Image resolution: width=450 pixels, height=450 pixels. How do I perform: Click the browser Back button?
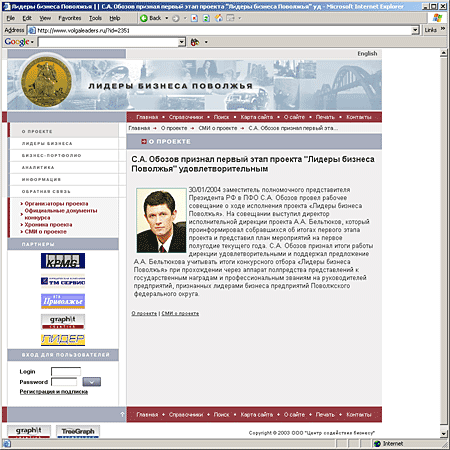click(x=151, y=18)
